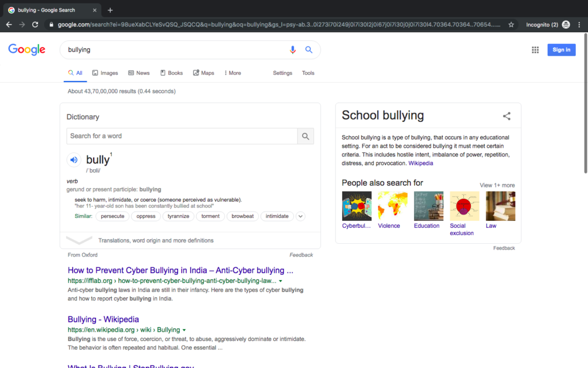Open a new tab with the plus icon
This screenshot has width=588, height=368.
point(110,10)
